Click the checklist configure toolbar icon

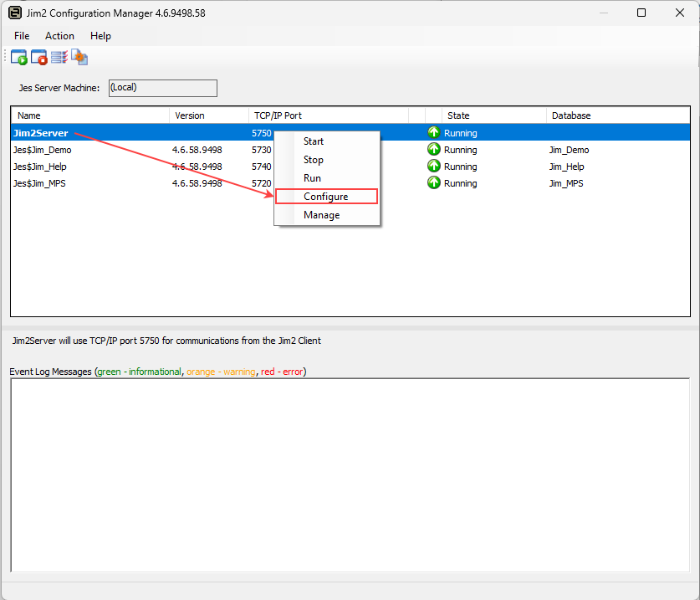click(59, 58)
